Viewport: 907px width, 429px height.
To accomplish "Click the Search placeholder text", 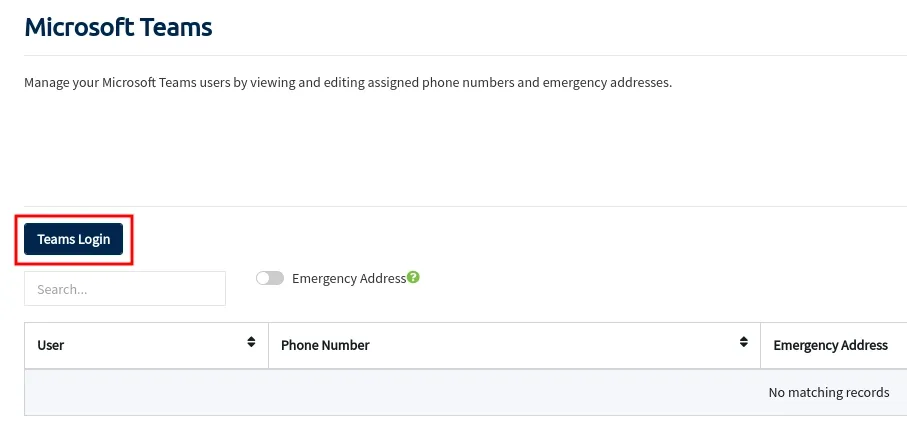I will 62,289.
